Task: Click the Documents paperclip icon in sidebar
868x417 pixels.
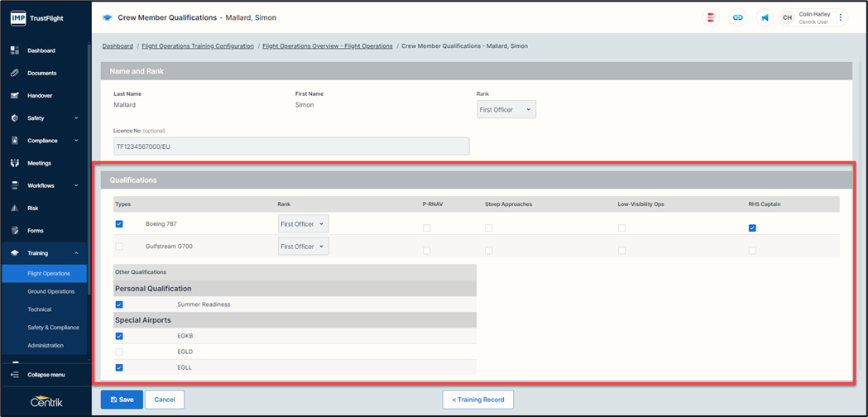Action: [x=15, y=73]
